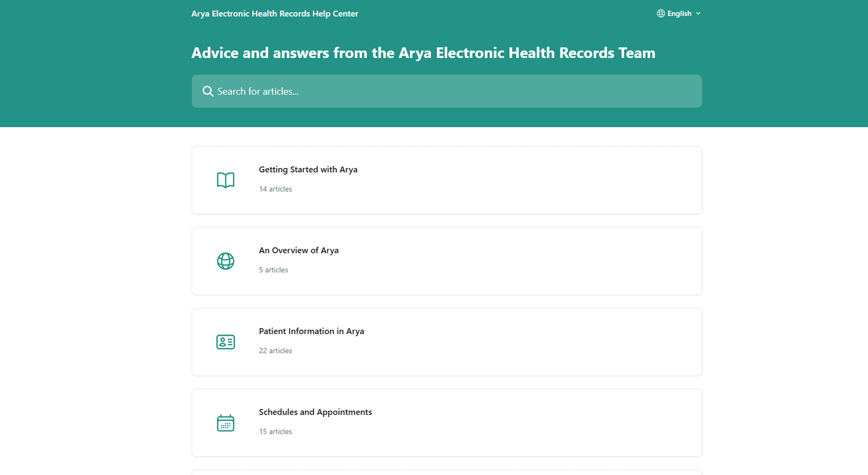The height and width of the screenshot is (475, 868).
Task: Click into the Search for articles field
Action: [x=447, y=91]
